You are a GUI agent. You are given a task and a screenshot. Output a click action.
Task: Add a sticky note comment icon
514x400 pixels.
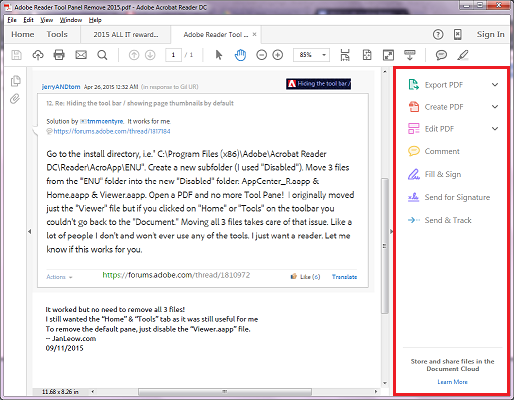coord(441,55)
